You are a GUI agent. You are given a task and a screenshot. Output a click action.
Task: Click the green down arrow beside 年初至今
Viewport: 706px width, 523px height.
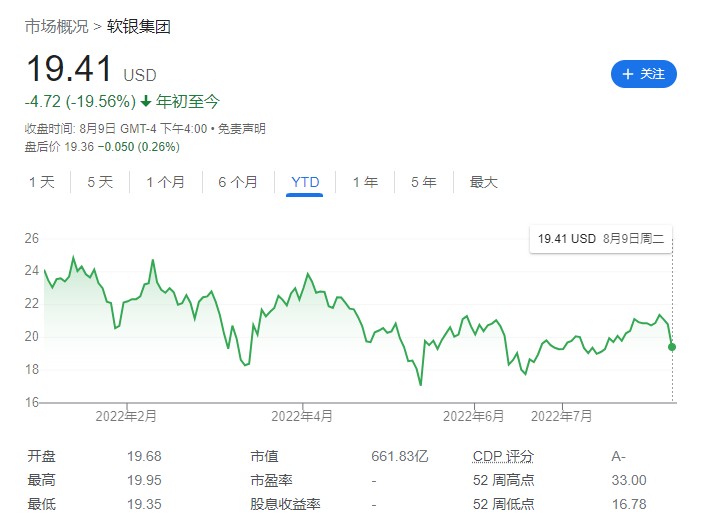[146, 101]
